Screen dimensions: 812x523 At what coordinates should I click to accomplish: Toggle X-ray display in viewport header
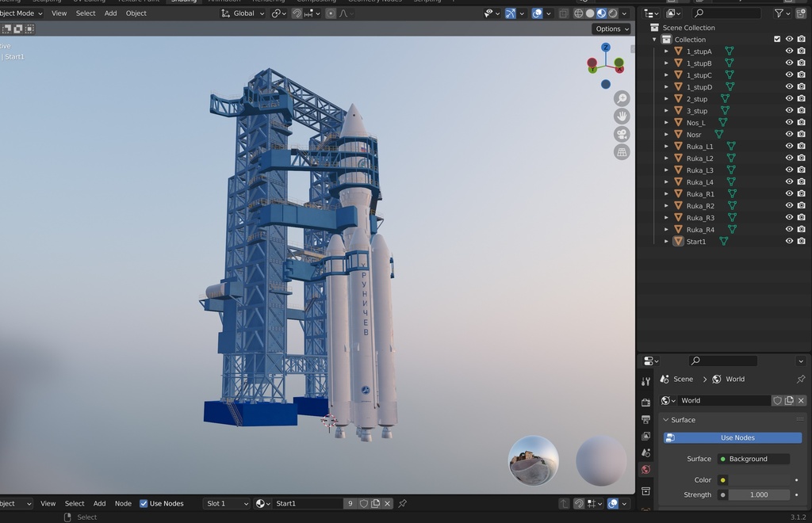coord(564,13)
